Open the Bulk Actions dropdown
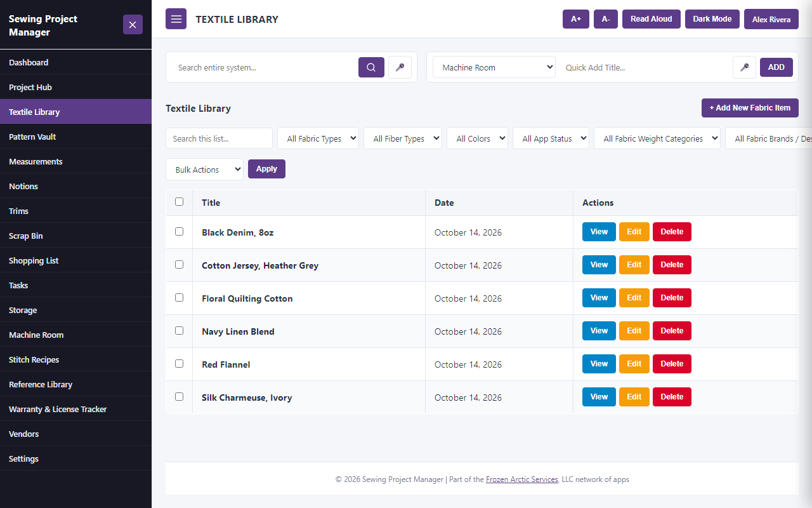The width and height of the screenshot is (812, 508). pyautogui.click(x=204, y=170)
